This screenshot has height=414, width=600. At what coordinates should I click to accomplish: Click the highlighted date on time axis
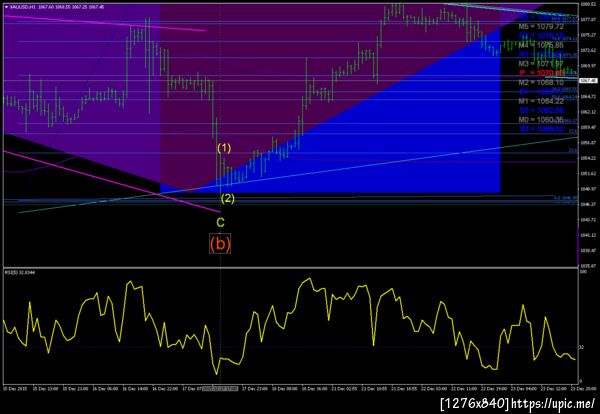coord(220,389)
